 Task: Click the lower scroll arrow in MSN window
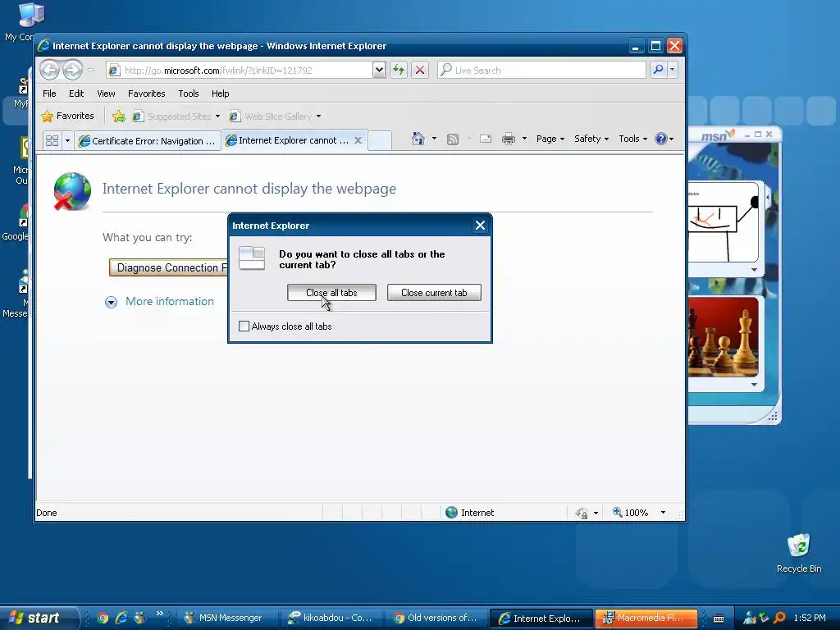pos(755,385)
